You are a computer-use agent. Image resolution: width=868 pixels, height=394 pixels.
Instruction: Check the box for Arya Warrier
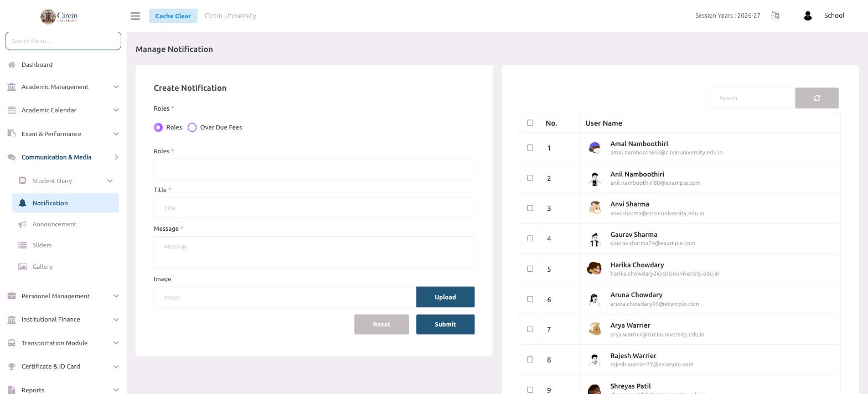pyautogui.click(x=530, y=329)
